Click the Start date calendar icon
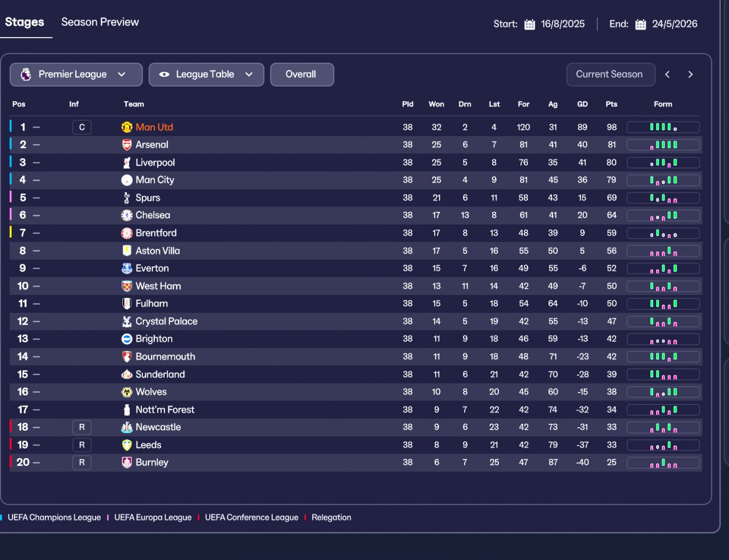 (530, 24)
